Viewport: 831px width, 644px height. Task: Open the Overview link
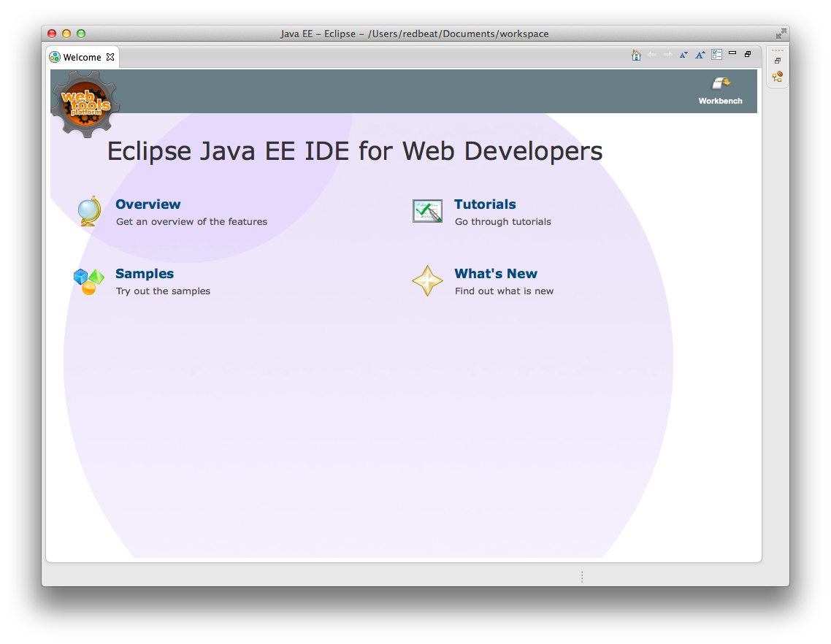[148, 204]
